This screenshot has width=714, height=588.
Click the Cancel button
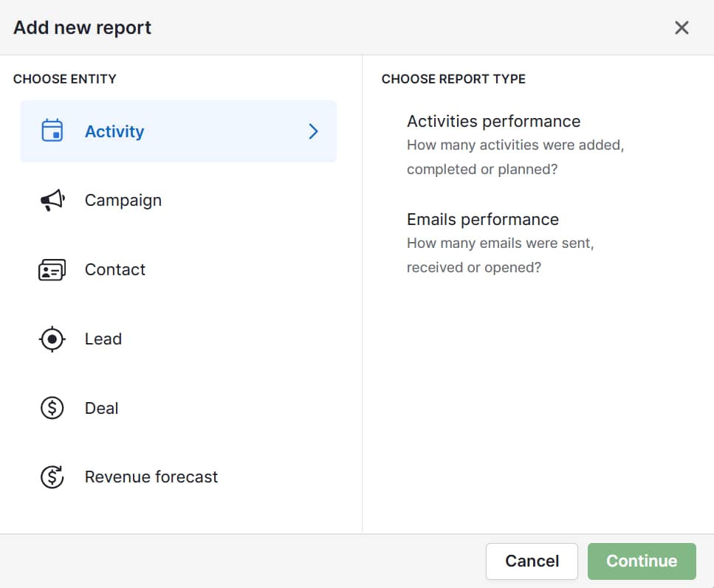[532, 561]
